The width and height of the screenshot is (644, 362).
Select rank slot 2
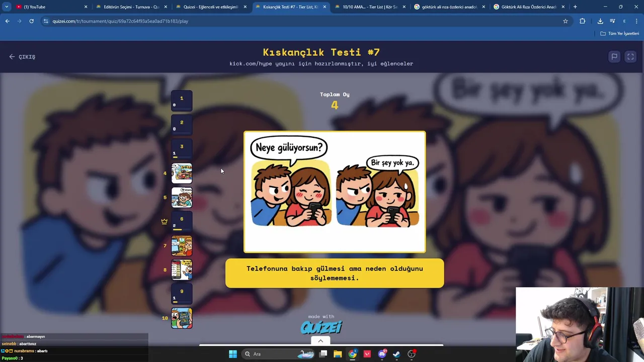click(x=182, y=125)
